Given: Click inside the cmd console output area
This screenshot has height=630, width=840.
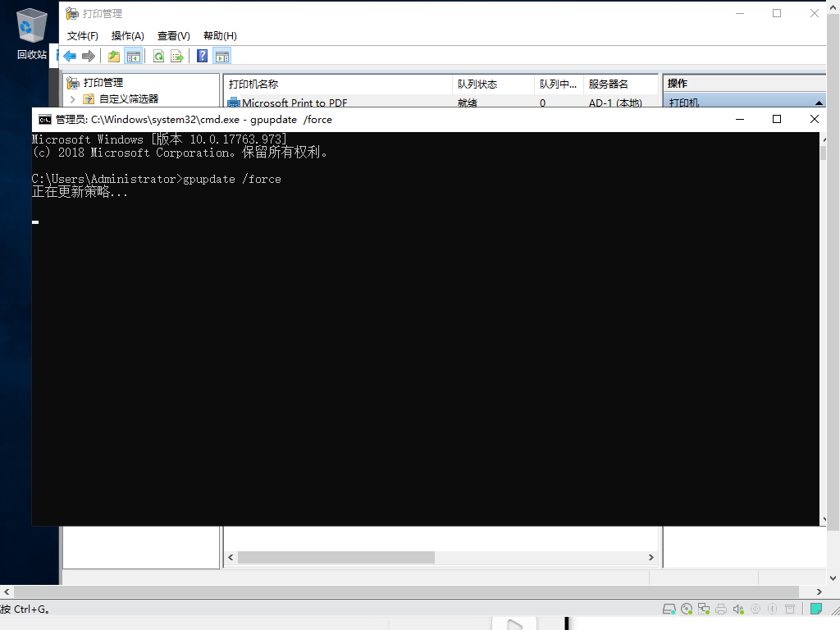Looking at the screenshot, I should [x=426, y=328].
